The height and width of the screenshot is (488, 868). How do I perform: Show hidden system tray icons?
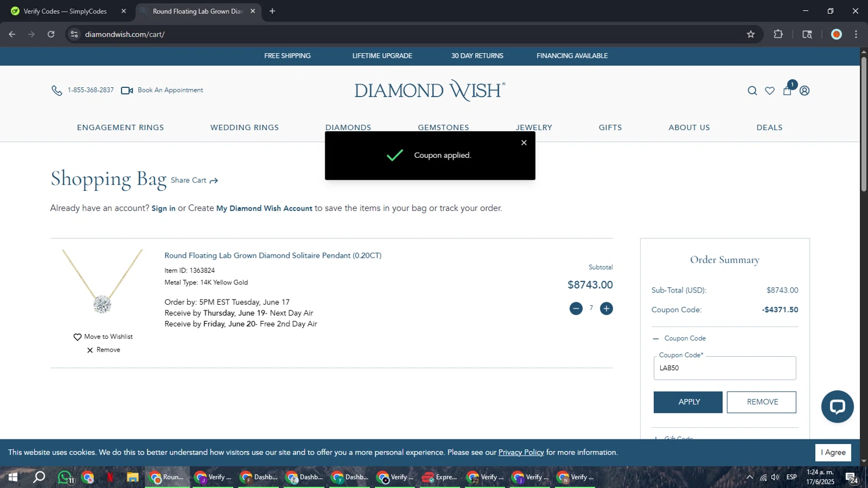tap(749, 478)
